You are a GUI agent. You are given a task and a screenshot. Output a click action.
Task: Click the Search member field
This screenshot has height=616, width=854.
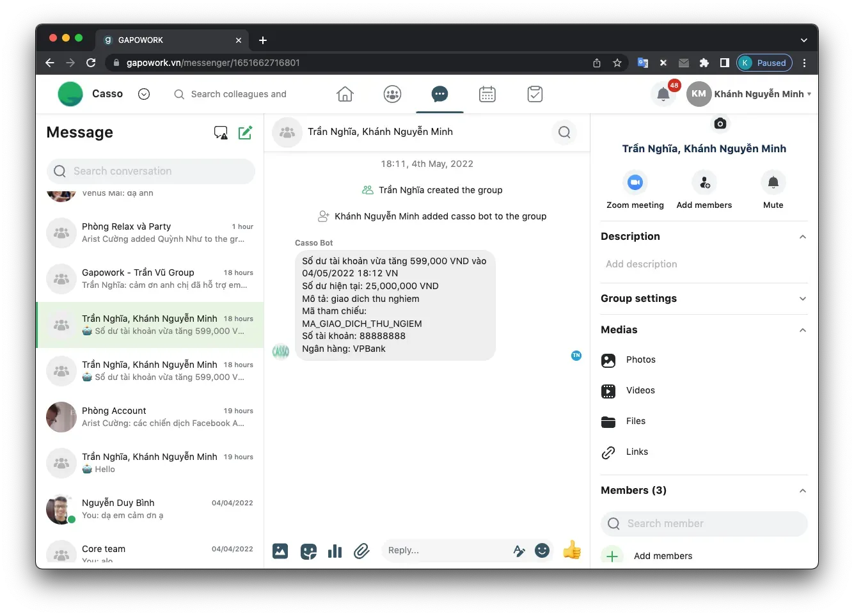pyautogui.click(x=704, y=524)
